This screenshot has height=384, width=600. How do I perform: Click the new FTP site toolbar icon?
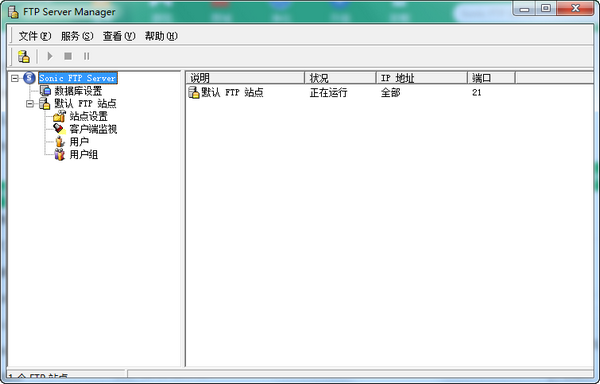24,56
